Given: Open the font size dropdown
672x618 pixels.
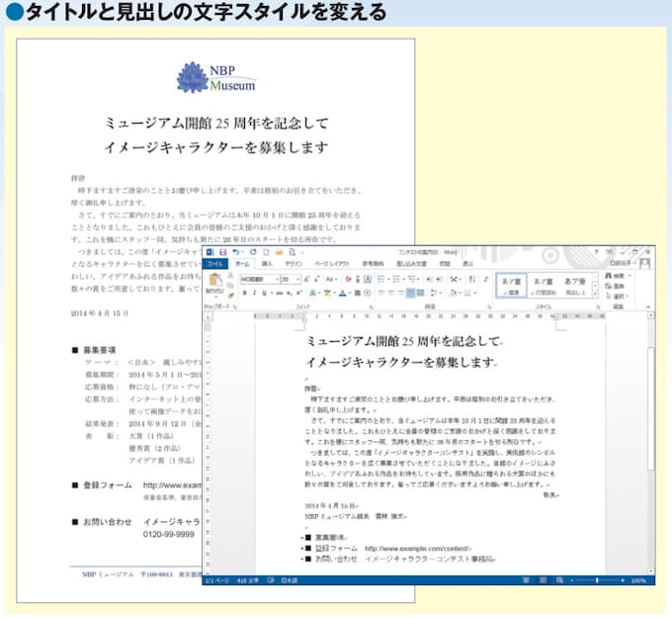Looking at the screenshot, I should click(299, 280).
